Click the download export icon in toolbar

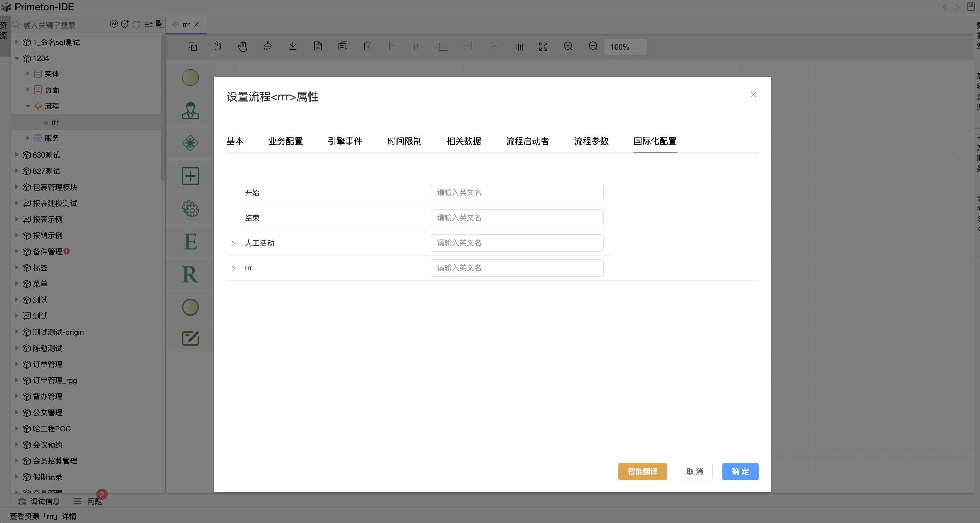coord(293,46)
